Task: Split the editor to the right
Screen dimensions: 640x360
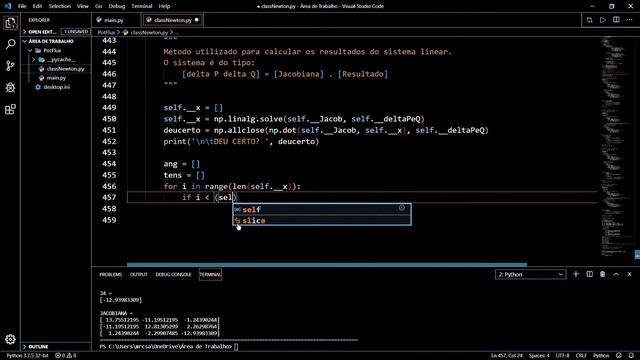Action: (x=616, y=20)
